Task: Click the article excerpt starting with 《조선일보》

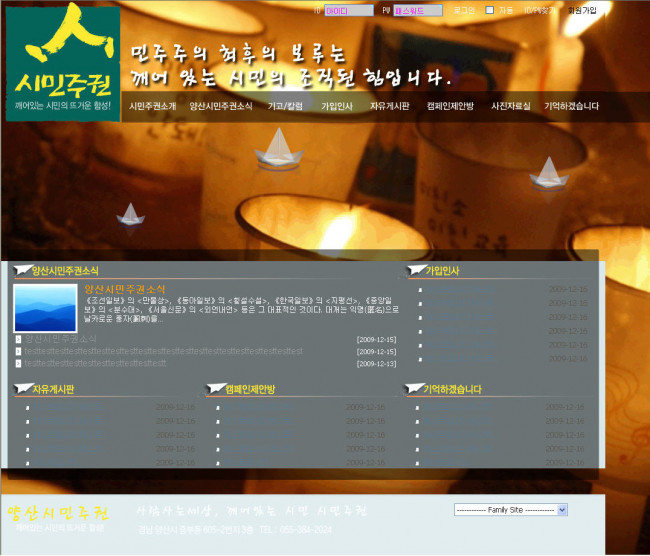Action: pyautogui.click(x=241, y=309)
